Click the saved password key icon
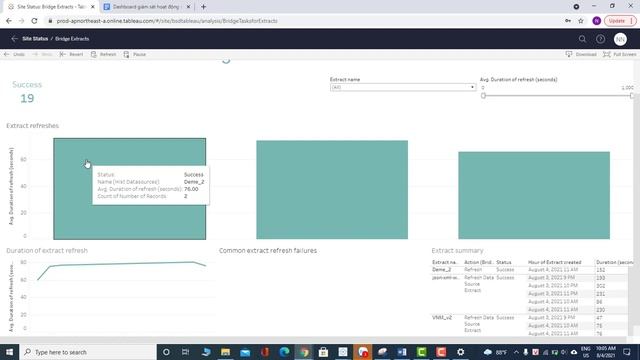 [x=568, y=21]
